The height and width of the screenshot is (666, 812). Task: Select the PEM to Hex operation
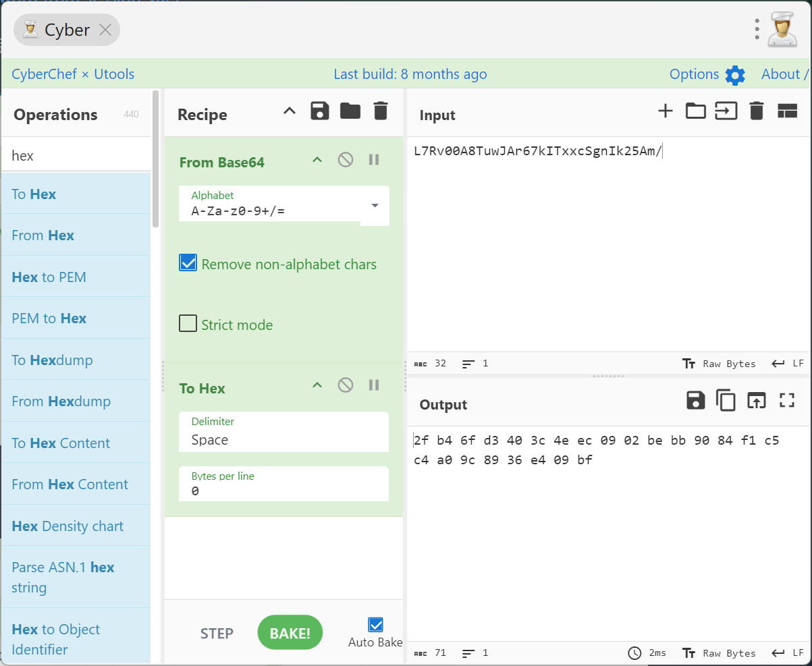(76, 318)
